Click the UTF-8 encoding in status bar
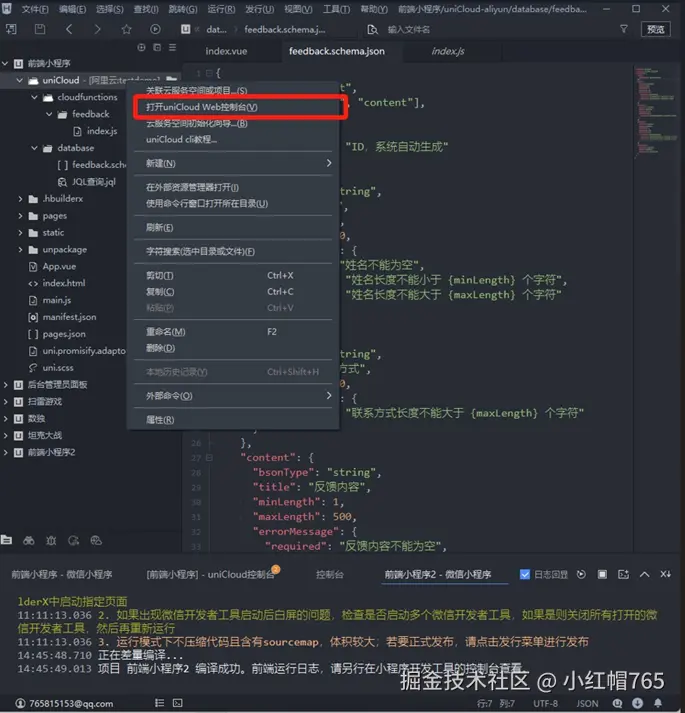685x713 pixels. pyautogui.click(x=545, y=703)
